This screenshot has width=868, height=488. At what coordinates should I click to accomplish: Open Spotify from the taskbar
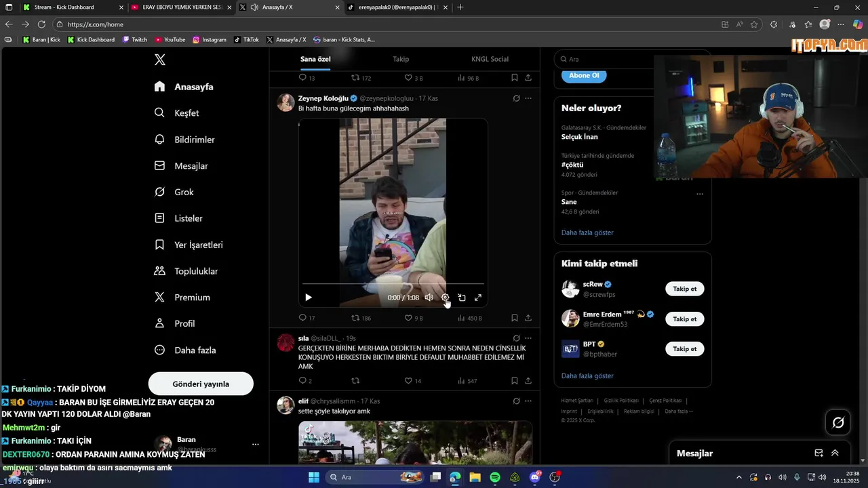point(495,477)
